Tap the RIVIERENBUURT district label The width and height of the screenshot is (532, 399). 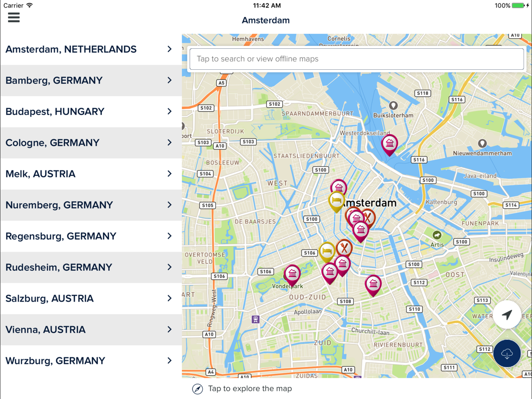click(398, 345)
